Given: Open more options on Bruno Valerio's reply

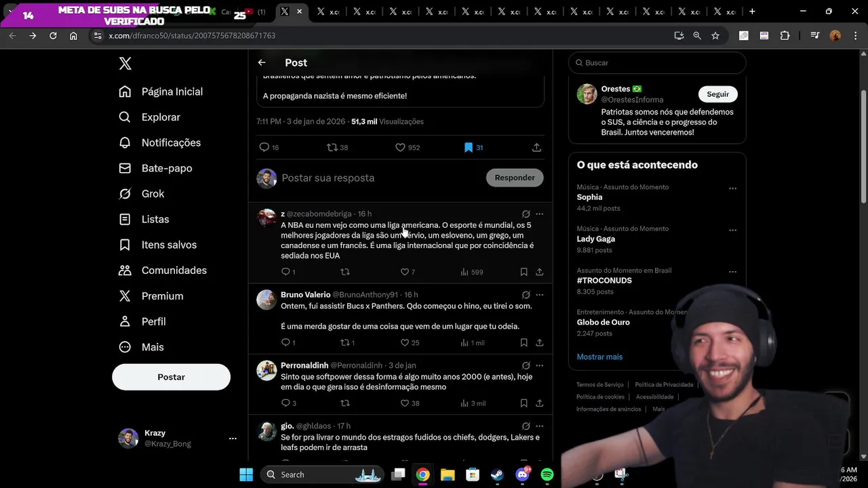Looking at the screenshot, I should 539,295.
